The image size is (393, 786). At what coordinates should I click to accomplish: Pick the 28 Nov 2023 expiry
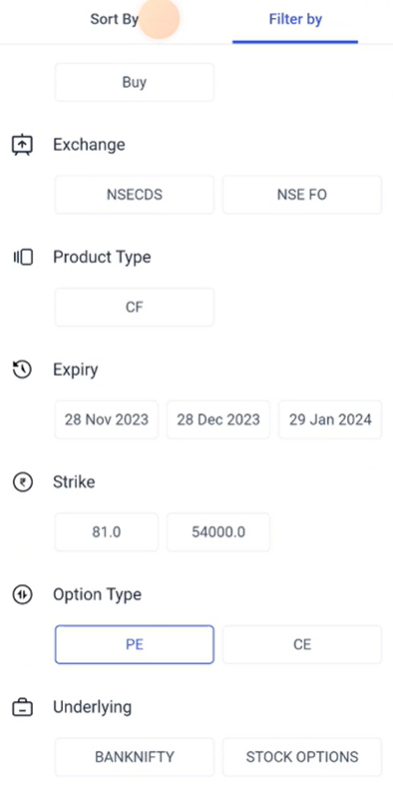point(106,420)
